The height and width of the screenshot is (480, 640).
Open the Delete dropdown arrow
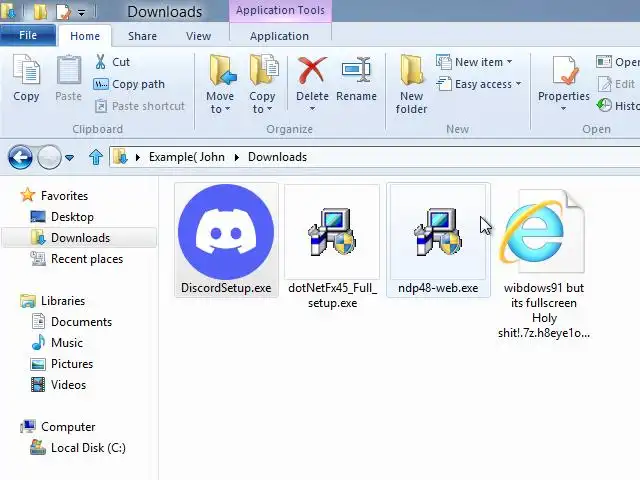[312, 109]
